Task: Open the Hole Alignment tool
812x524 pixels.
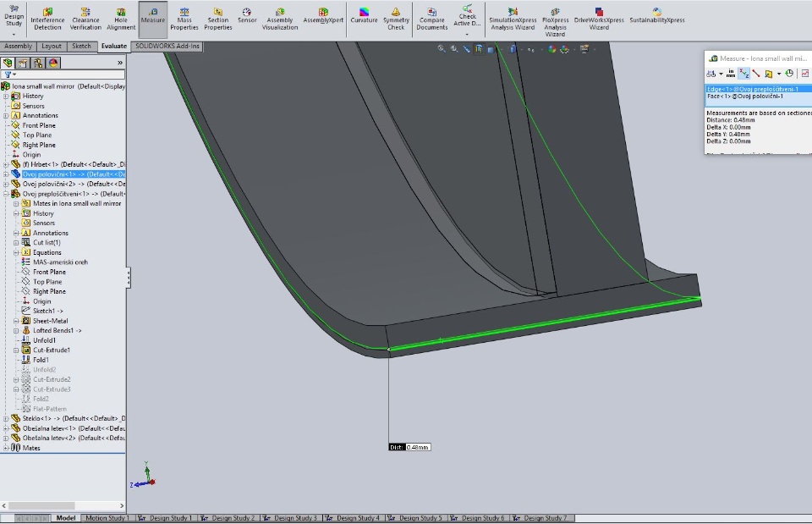Action: (x=121, y=18)
